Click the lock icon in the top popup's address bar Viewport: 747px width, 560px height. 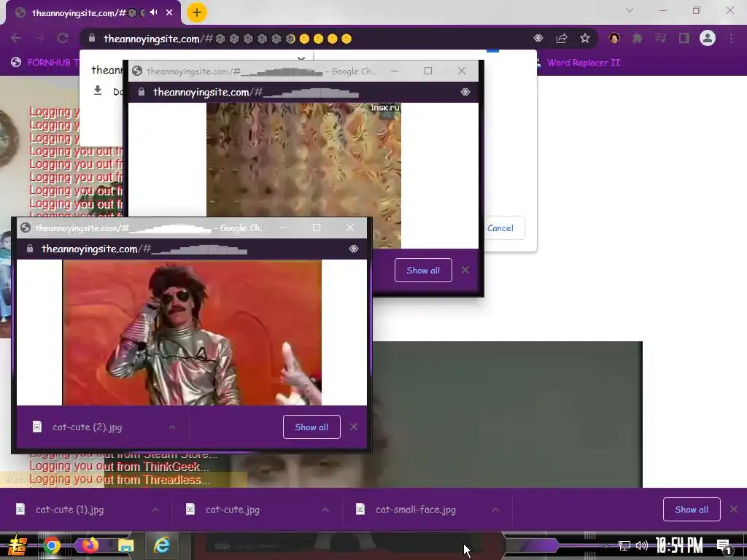[142, 92]
